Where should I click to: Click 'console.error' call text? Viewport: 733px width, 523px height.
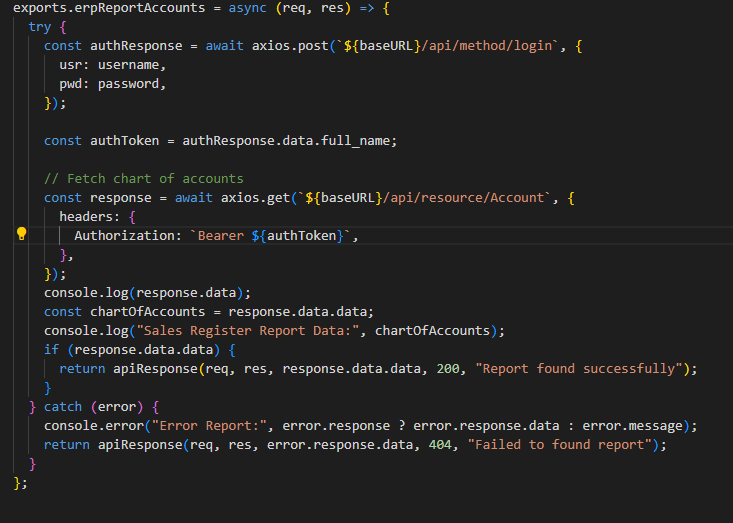click(93, 426)
